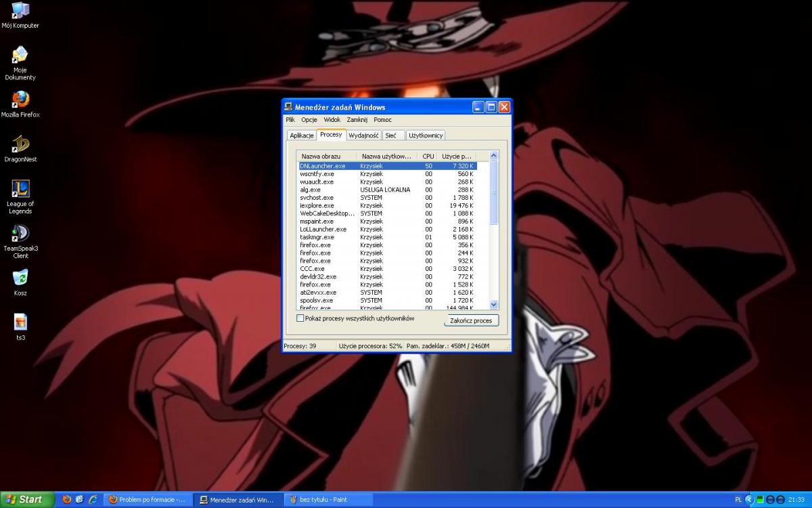This screenshot has height=508, width=812.
Task: Open the Plik menu in Task Manager
Action: coord(290,120)
